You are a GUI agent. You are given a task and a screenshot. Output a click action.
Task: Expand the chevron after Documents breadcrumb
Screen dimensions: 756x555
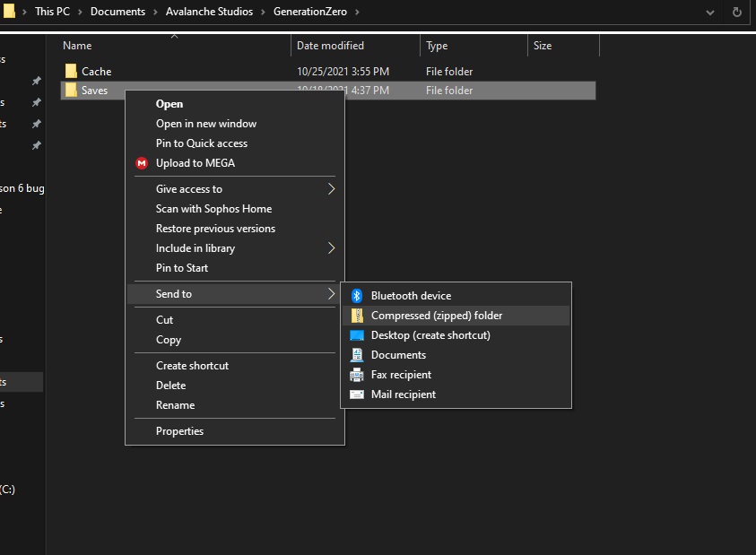click(x=155, y=12)
